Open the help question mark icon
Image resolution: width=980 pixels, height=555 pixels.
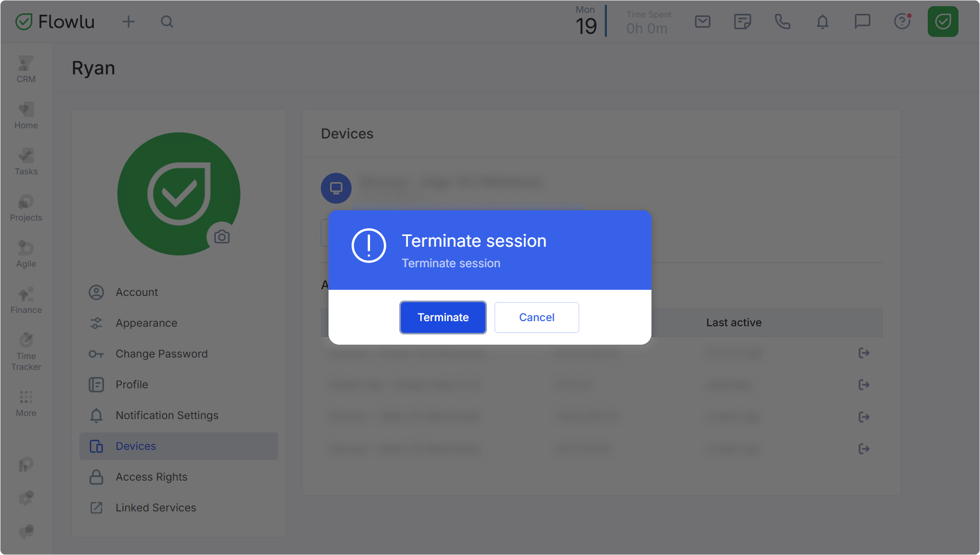[902, 22]
